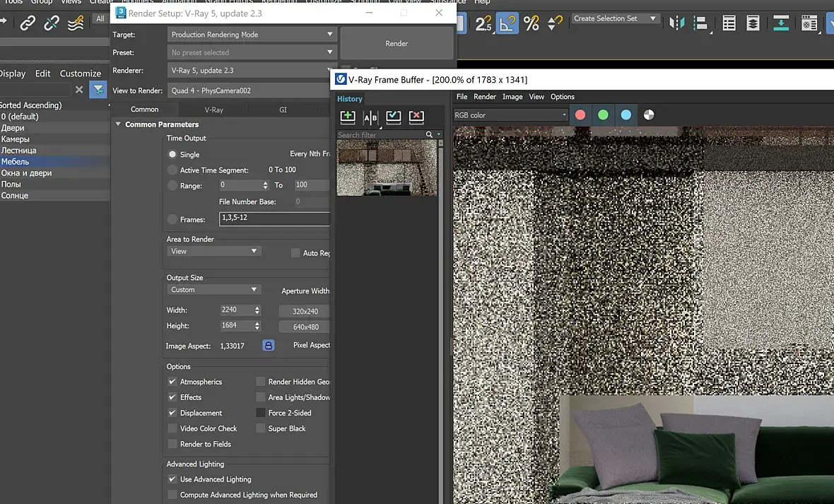The width and height of the screenshot is (834, 504).
Task: Select the Bind to Space Warp icon
Action: point(76,23)
